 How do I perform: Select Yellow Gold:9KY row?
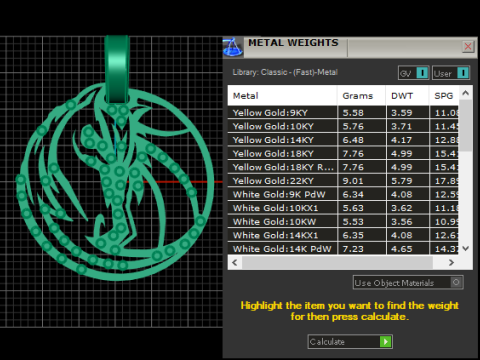tap(343, 113)
